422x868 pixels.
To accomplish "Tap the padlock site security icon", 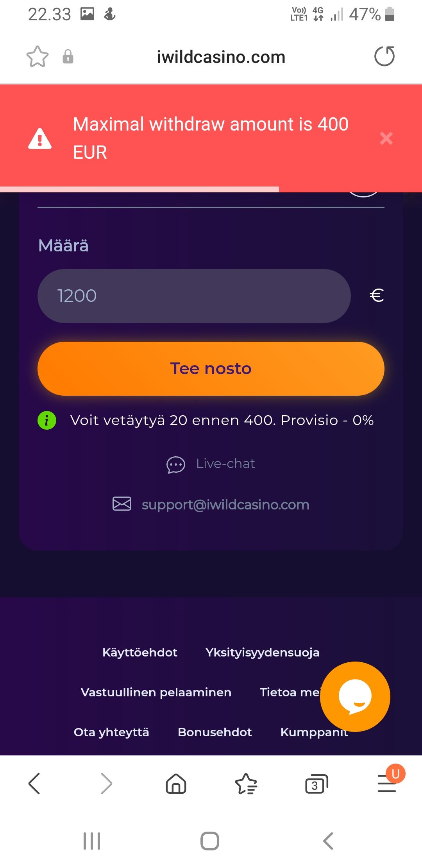I will coord(68,57).
